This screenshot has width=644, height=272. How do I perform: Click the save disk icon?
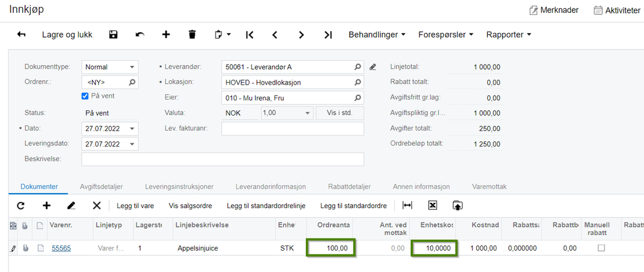114,35
